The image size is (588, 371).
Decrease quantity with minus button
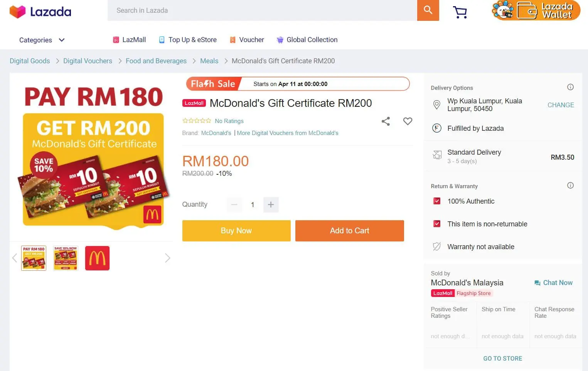click(x=234, y=204)
